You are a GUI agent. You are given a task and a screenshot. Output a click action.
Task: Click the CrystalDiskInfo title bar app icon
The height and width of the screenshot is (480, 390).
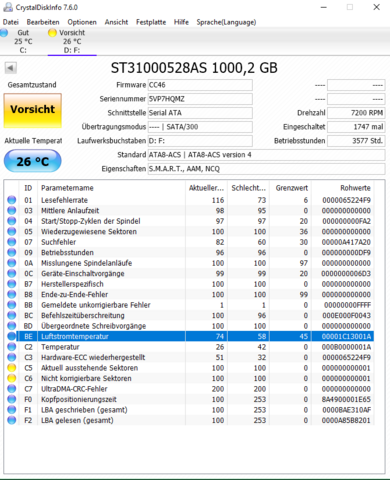click(x=7, y=7)
